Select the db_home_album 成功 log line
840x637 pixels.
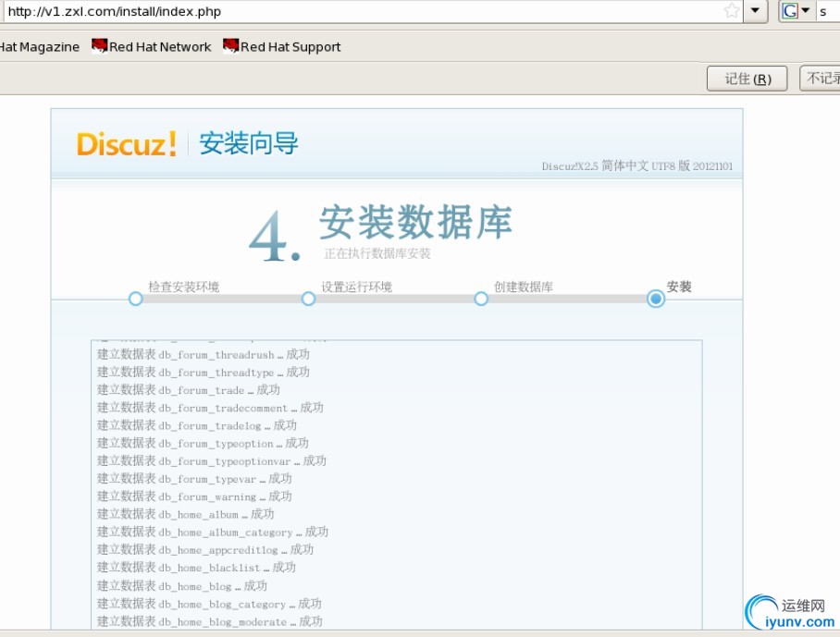point(185,514)
